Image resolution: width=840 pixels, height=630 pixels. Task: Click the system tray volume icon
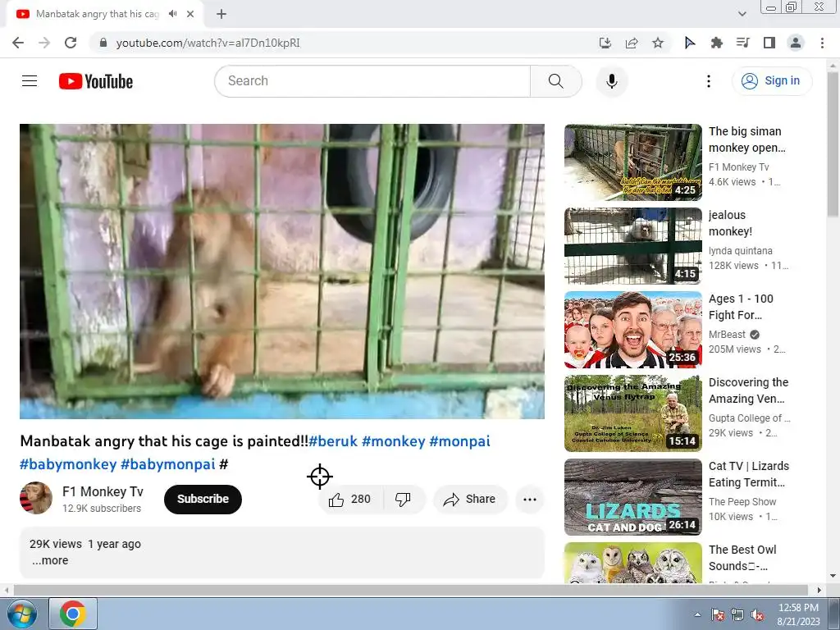(x=757, y=614)
